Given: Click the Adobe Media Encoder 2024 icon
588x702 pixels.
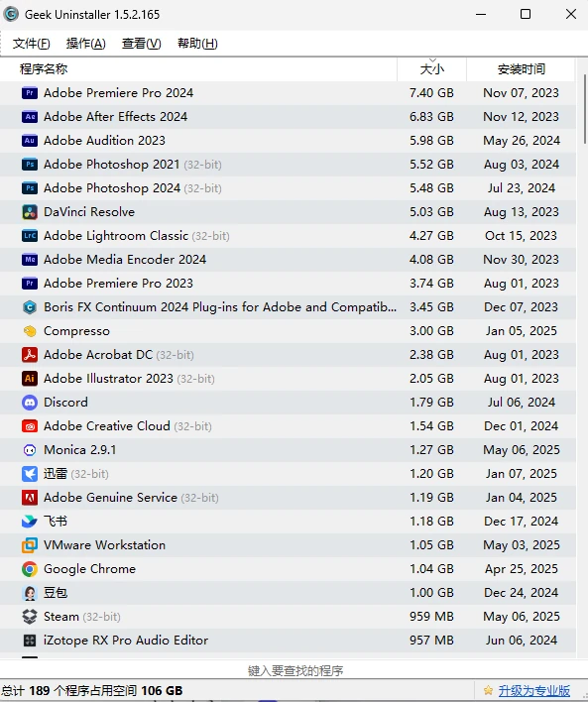Looking at the screenshot, I should coord(30,259).
